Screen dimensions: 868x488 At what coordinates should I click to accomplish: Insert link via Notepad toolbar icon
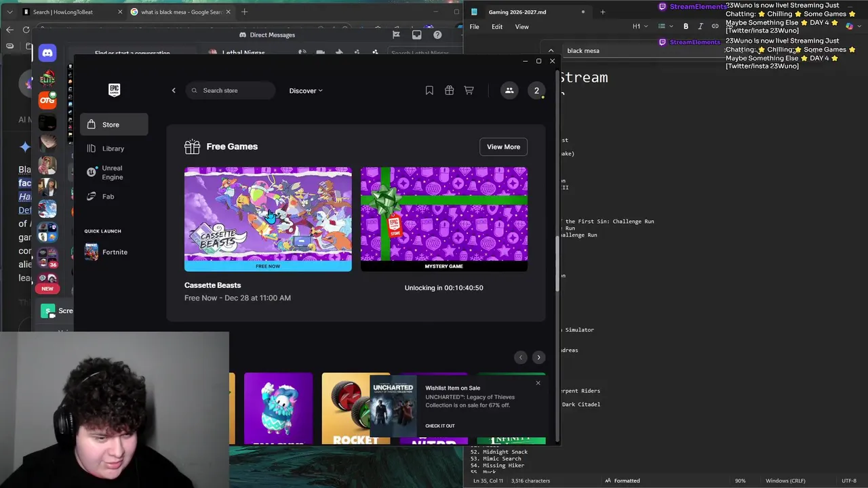coord(715,26)
